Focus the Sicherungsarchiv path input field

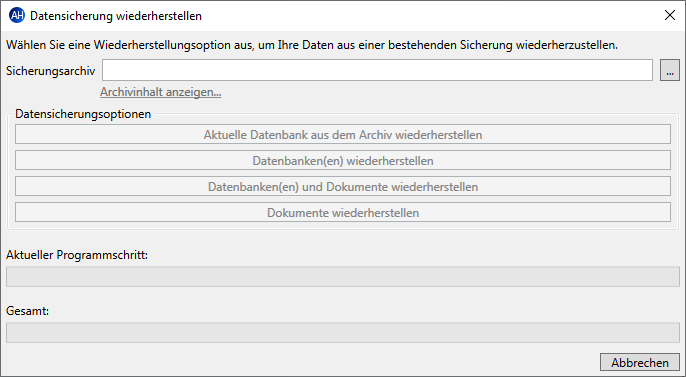click(377, 70)
